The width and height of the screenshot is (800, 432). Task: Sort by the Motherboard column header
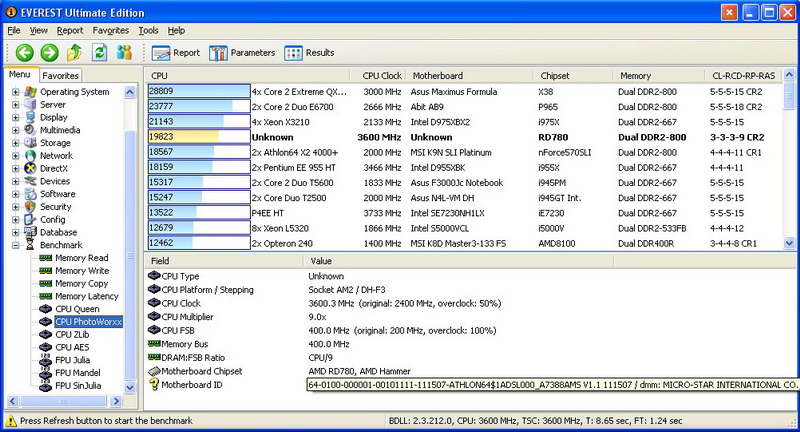pos(469,75)
